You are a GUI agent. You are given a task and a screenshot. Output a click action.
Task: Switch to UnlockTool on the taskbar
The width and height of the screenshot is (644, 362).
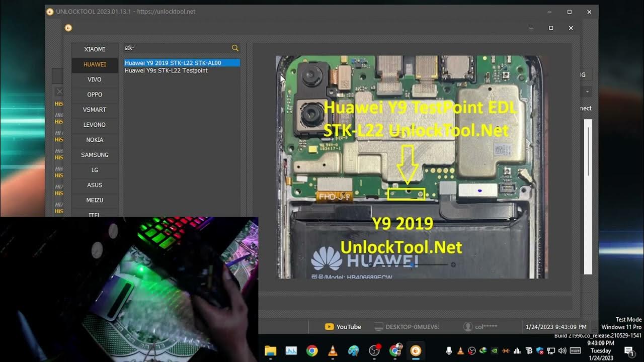416,350
